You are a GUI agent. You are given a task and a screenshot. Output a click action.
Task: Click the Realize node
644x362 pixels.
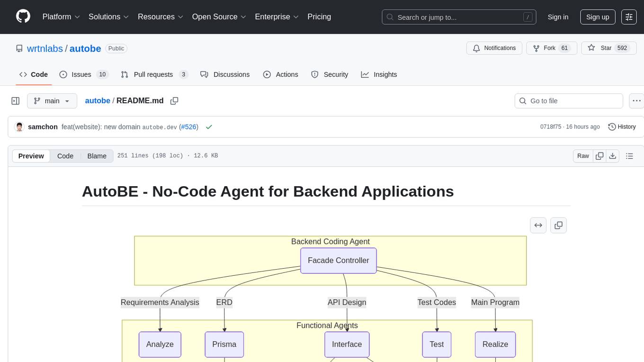(495, 344)
